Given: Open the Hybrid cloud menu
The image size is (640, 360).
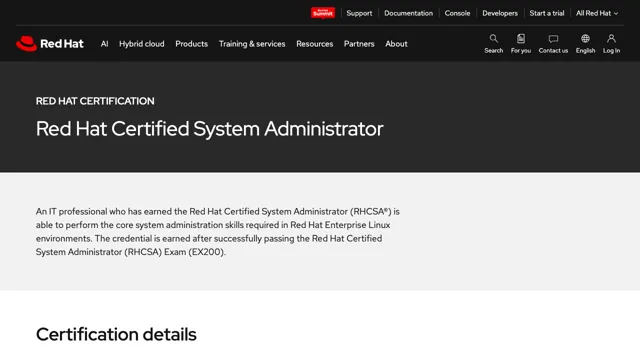Looking at the screenshot, I should pos(142,44).
